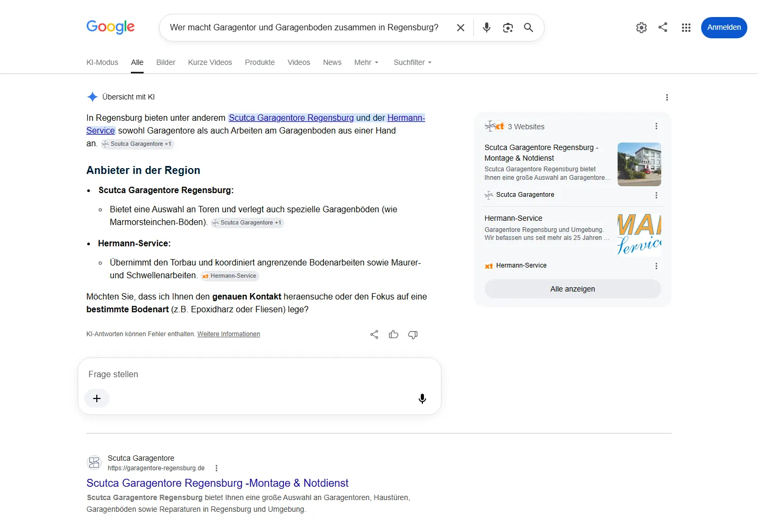This screenshot has width=766, height=532.
Task: Open options for the Hermann-Service source
Action: [656, 266]
